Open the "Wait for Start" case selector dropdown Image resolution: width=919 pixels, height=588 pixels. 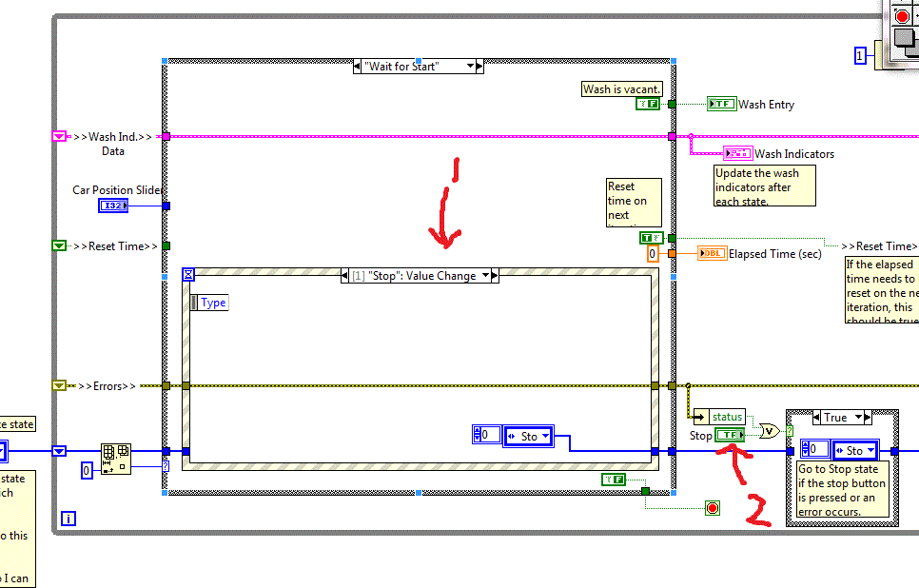[x=467, y=67]
